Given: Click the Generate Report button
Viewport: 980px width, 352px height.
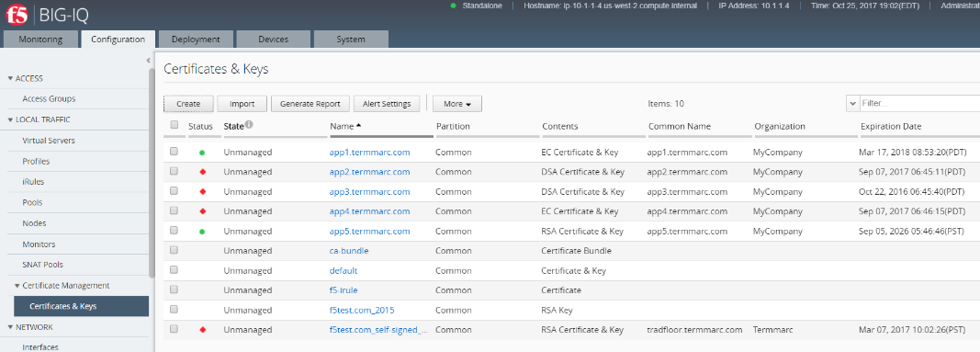Looking at the screenshot, I should [x=310, y=104].
